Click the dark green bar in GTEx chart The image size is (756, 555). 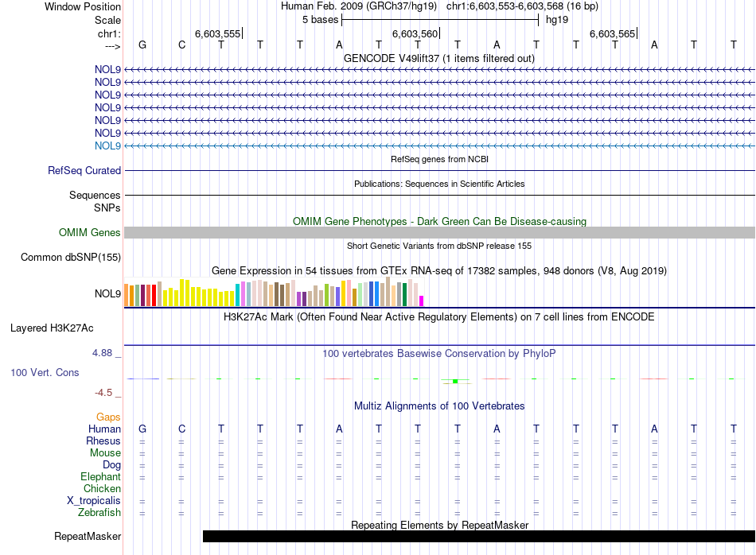click(x=404, y=295)
